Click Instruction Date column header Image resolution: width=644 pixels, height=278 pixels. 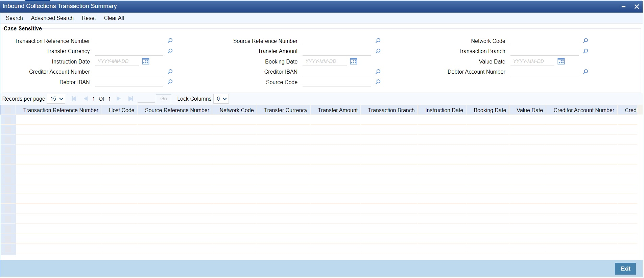coord(444,110)
